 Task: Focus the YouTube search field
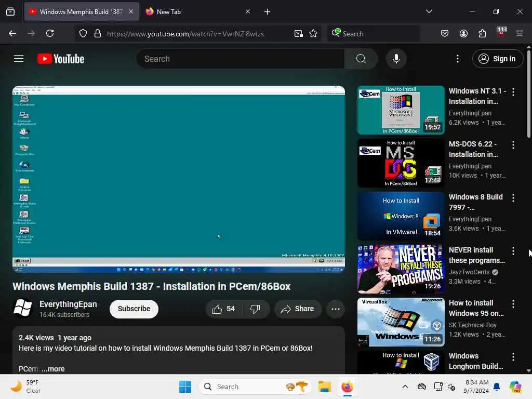[241, 59]
